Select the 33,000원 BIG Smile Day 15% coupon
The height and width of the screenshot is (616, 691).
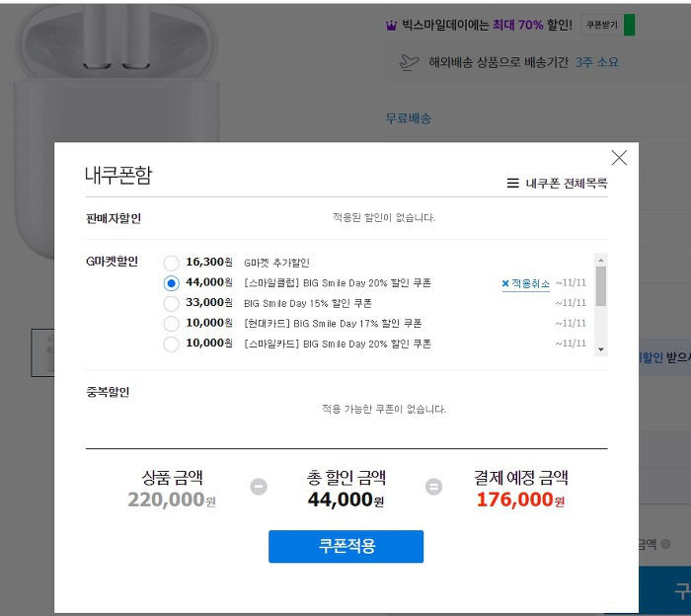(x=171, y=303)
